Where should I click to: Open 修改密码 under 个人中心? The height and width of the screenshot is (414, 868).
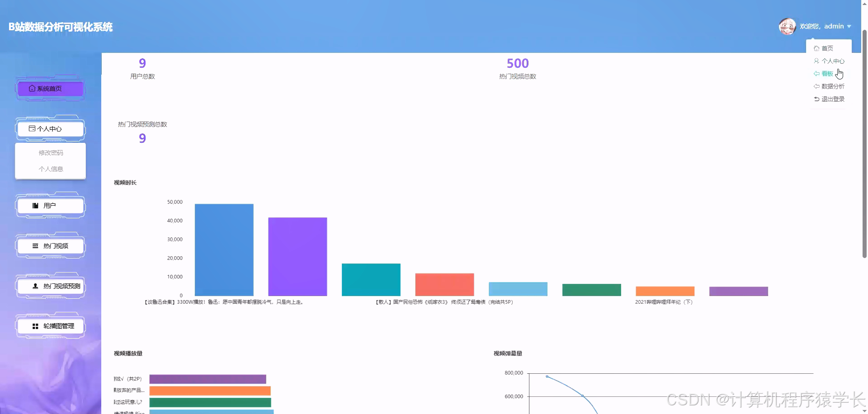[51, 153]
